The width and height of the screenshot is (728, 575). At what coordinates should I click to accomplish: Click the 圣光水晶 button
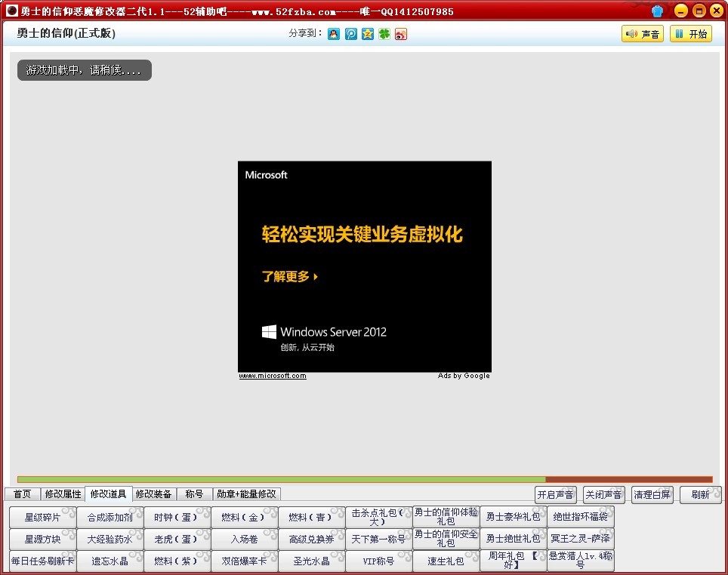coord(312,561)
